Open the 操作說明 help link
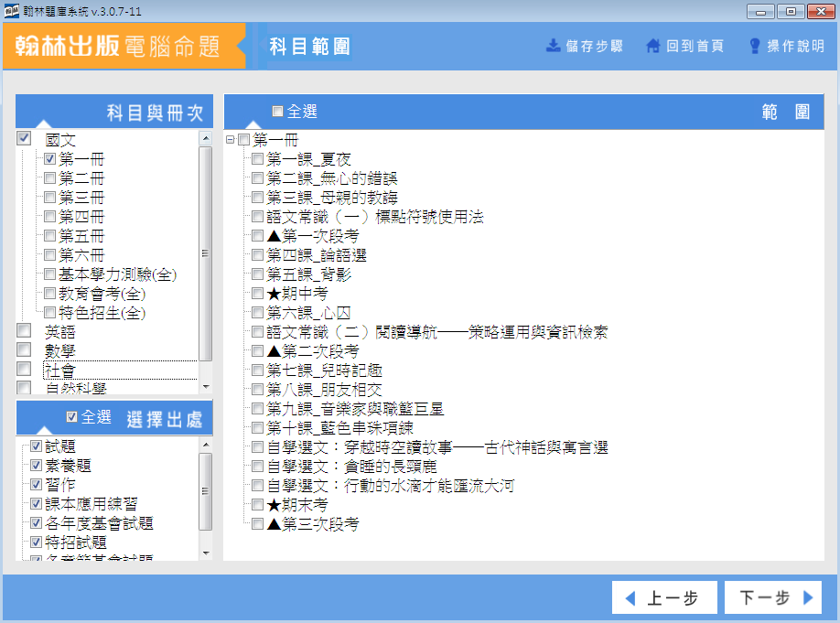The height and width of the screenshot is (623, 840). [786, 46]
